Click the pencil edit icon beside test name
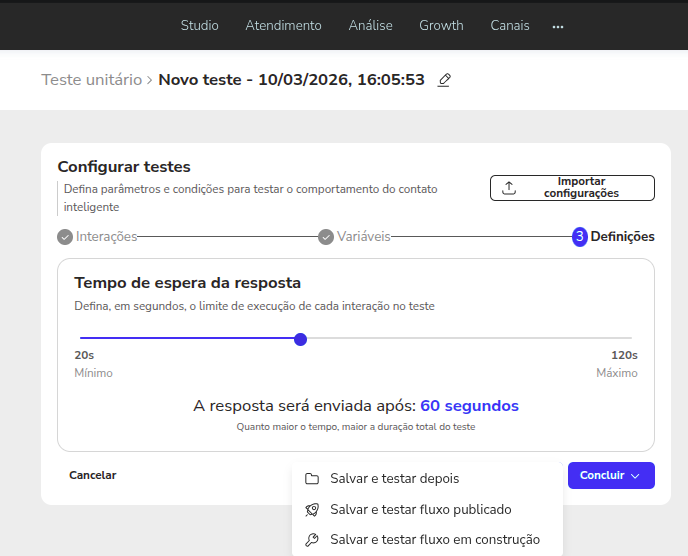The height and width of the screenshot is (556, 688). pyautogui.click(x=444, y=80)
